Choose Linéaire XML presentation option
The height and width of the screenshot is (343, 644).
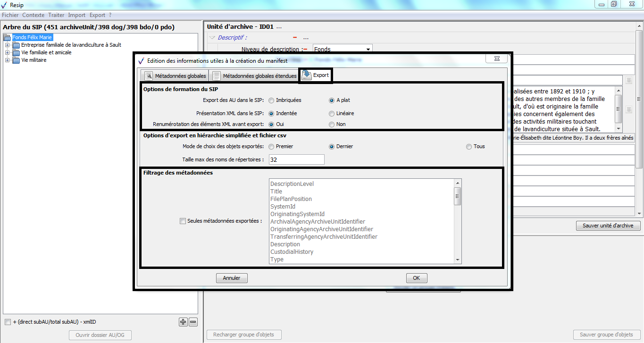[332, 113]
